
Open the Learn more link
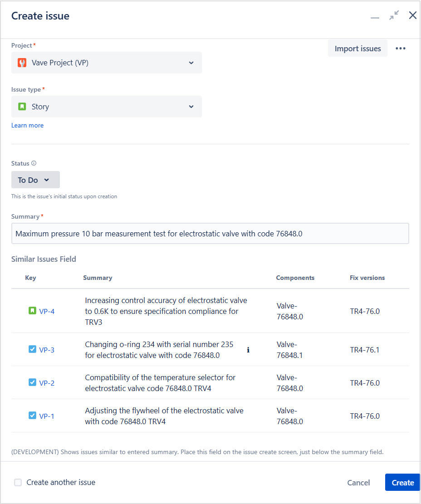(27, 125)
